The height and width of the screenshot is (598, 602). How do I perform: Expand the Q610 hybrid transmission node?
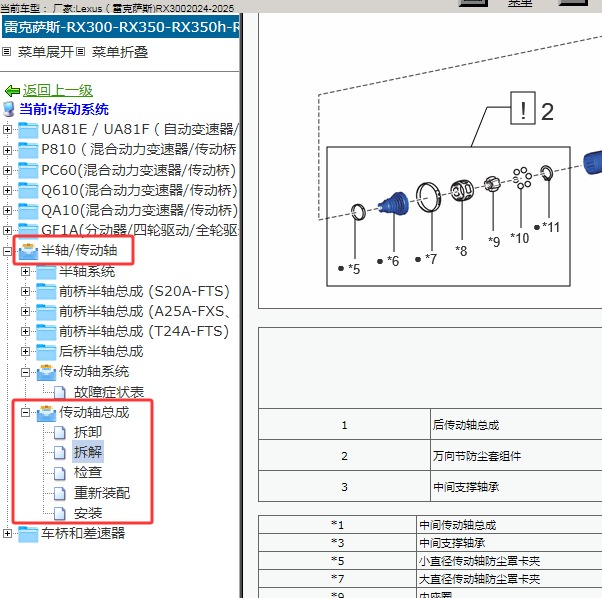point(7,190)
